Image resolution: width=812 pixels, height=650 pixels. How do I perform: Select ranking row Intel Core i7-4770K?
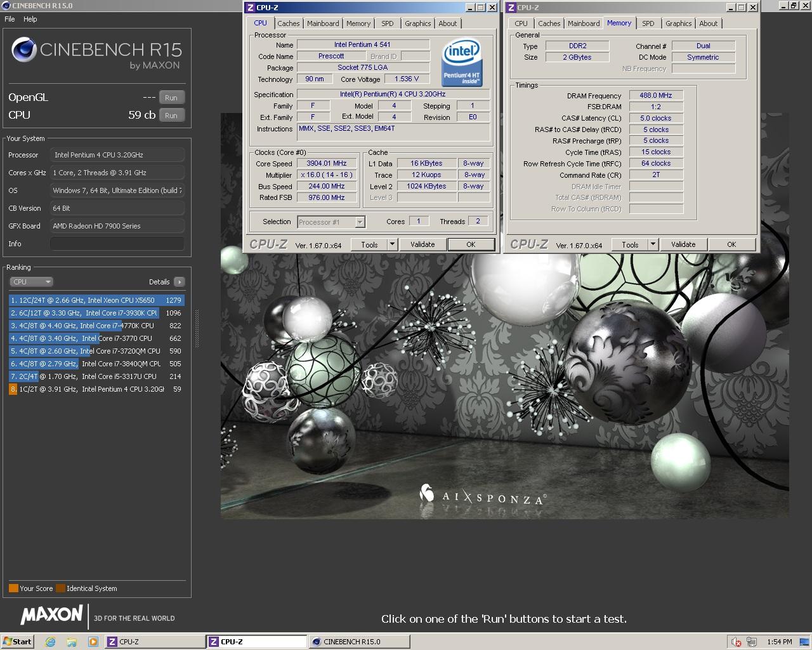tap(96, 326)
